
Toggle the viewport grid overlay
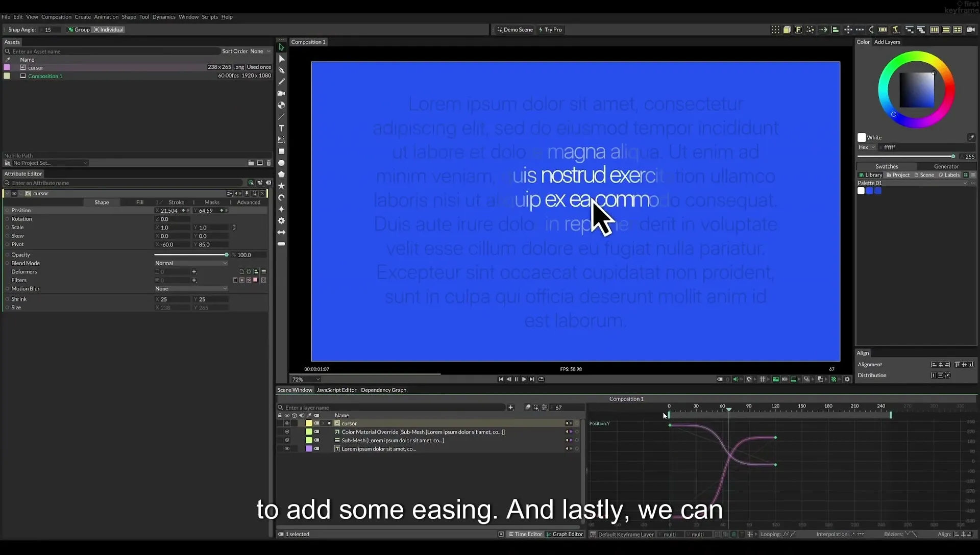click(762, 379)
